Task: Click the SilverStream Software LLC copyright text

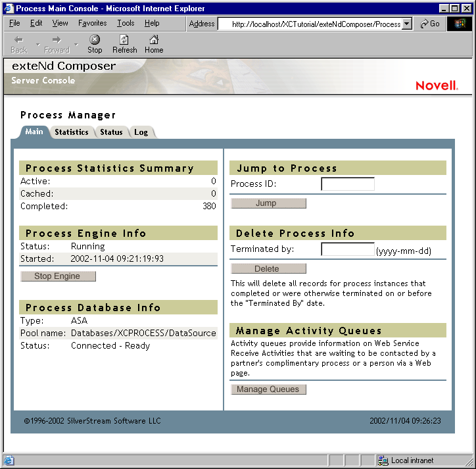Action: (x=92, y=421)
